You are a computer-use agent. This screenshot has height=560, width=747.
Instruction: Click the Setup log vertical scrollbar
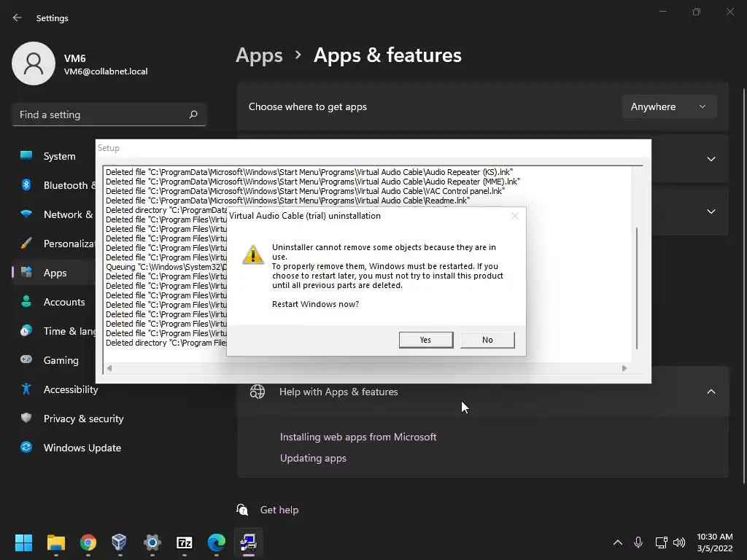pyautogui.click(x=637, y=288)
